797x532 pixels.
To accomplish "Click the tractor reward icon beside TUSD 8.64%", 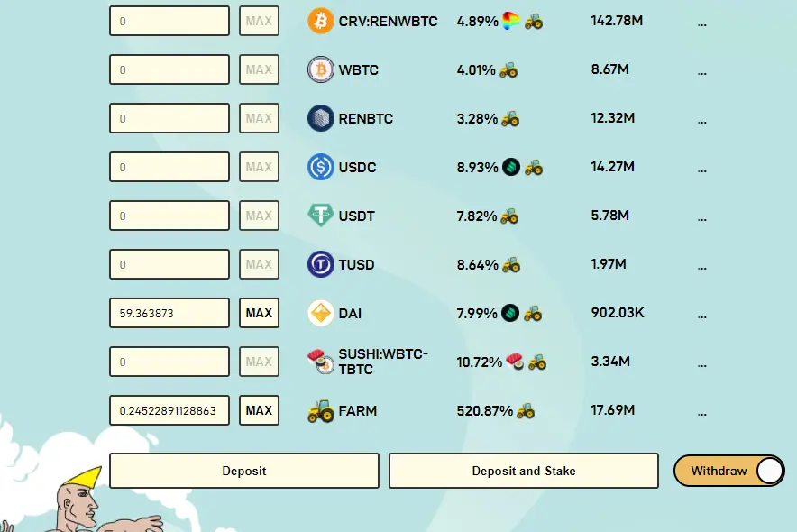I will [x=511, y=265].
